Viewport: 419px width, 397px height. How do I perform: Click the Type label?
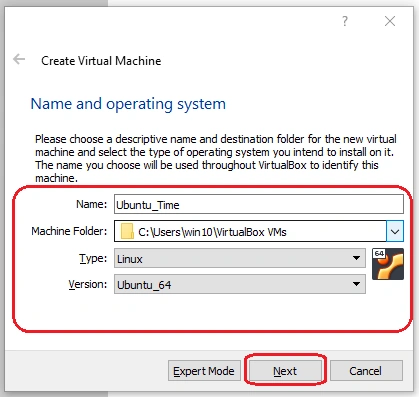(x=93, y=258)
